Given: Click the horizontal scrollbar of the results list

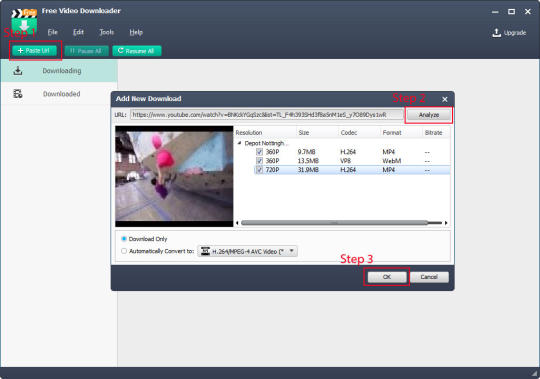Looking at the screenshot, I should (x=334, y=223).
